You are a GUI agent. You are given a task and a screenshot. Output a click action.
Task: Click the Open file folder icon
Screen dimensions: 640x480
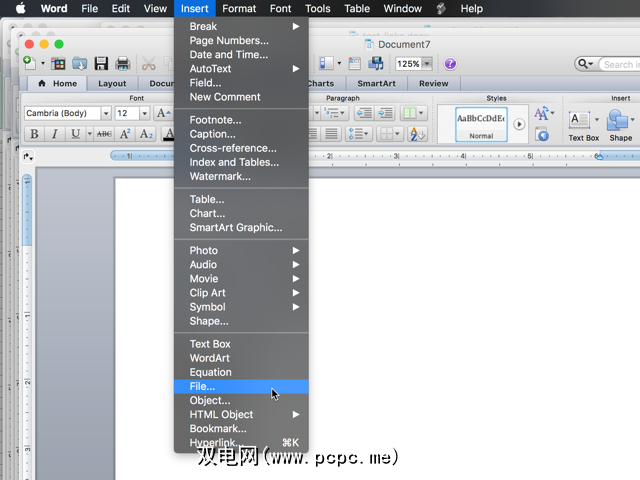80,64
